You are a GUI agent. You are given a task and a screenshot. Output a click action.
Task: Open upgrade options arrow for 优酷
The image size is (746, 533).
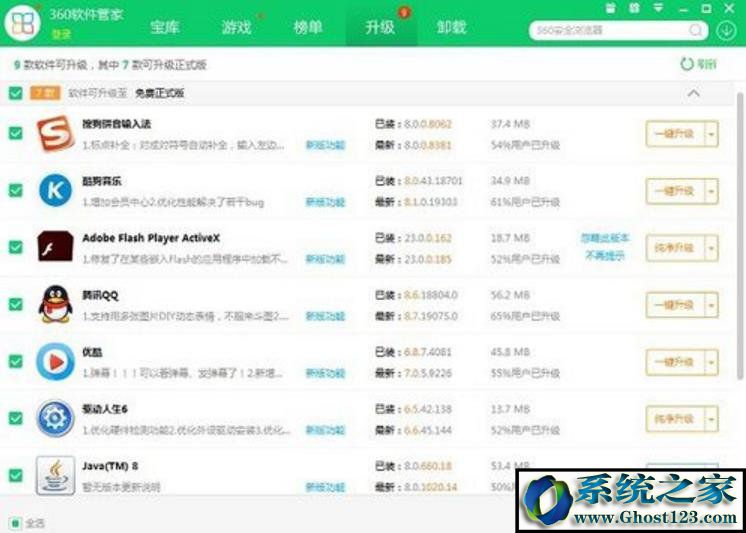coord(711,362)
